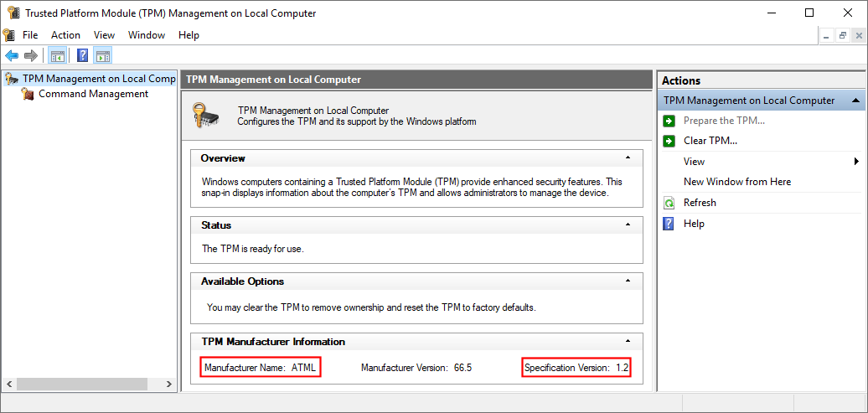The image size is (868, 413).
Task: Collapse the Overview section
Action: tap(628, 158)
